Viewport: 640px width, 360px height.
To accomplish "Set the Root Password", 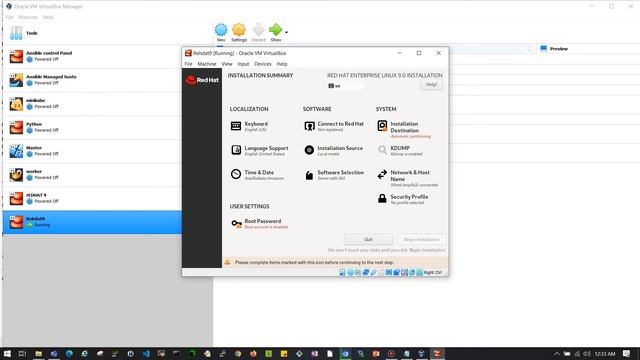I will [259, 223].
